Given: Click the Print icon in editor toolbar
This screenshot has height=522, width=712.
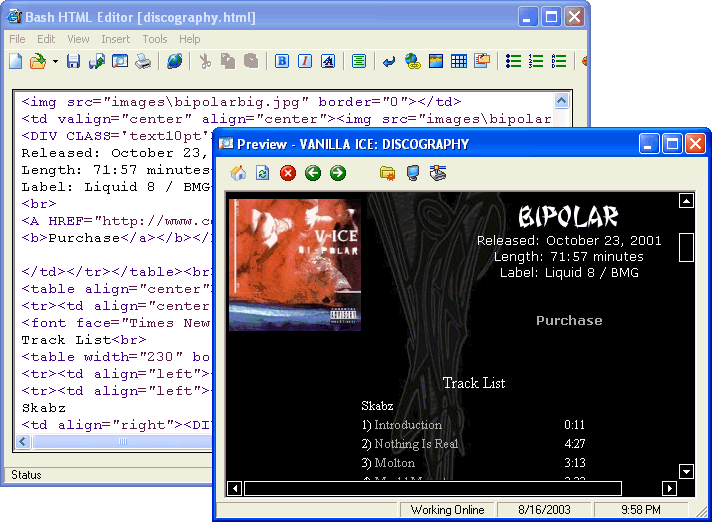Looking at the screenshot, I should coord(143,62).
